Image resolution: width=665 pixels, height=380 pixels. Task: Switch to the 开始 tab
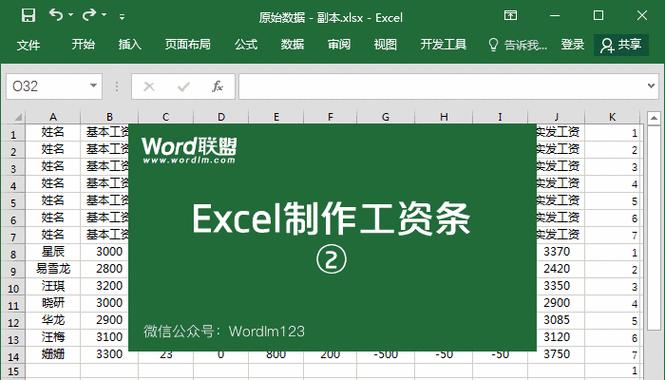coord(83,44)
